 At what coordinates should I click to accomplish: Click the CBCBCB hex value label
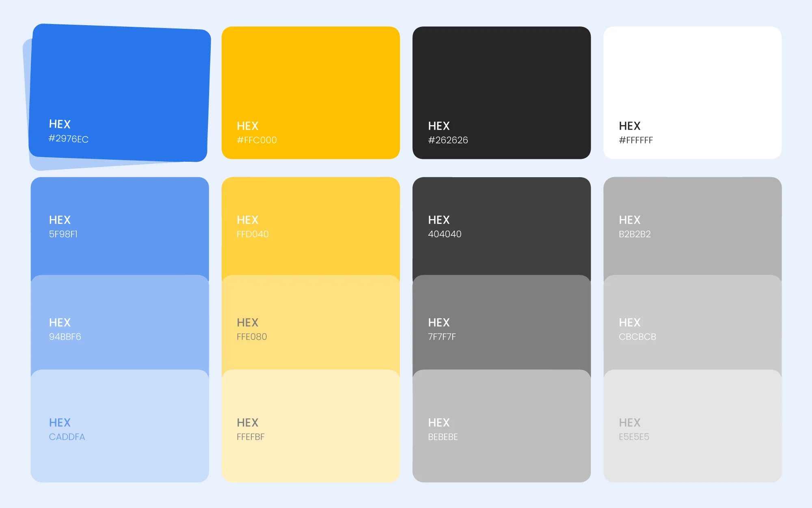[637, 337]
